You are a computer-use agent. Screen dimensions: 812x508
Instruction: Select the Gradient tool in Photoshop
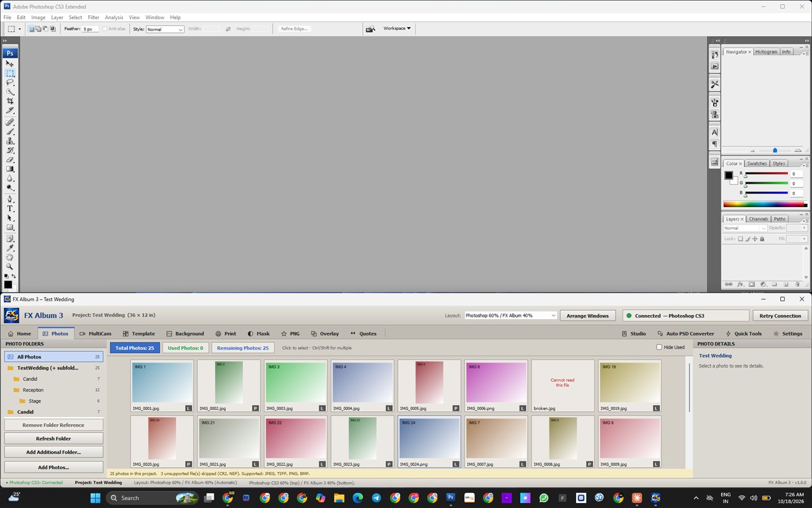coord(10,169)
